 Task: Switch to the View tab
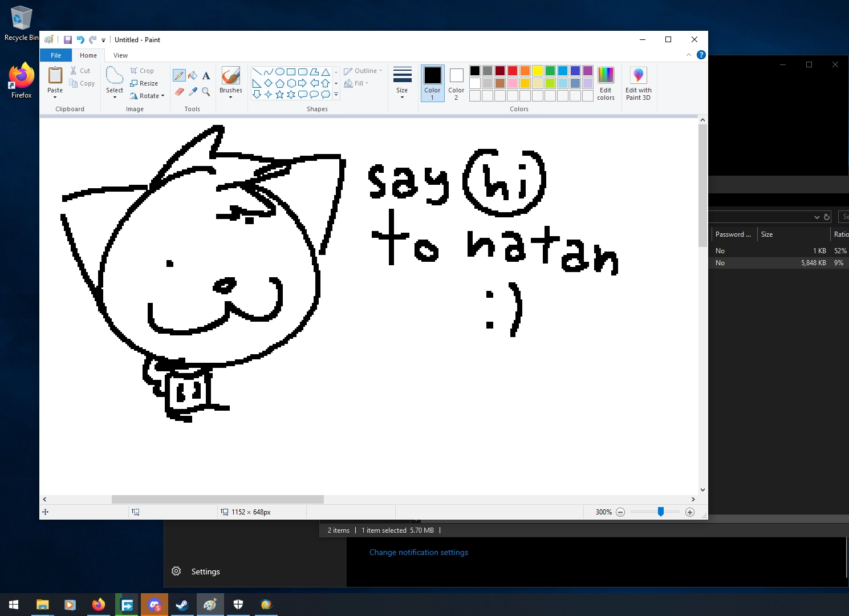click(120, 55)
